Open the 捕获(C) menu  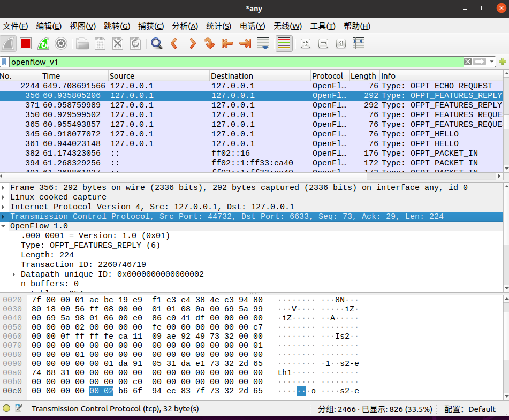click(x=151, y=26)
